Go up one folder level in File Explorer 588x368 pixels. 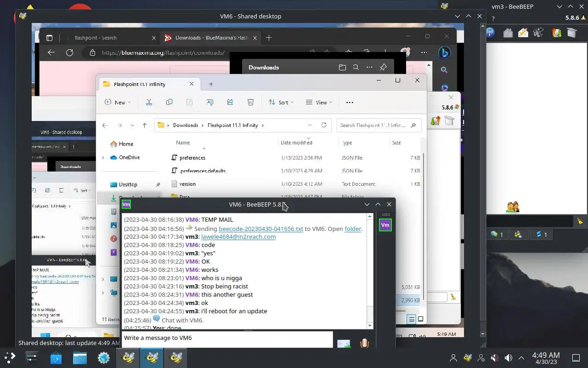(145, 125)
